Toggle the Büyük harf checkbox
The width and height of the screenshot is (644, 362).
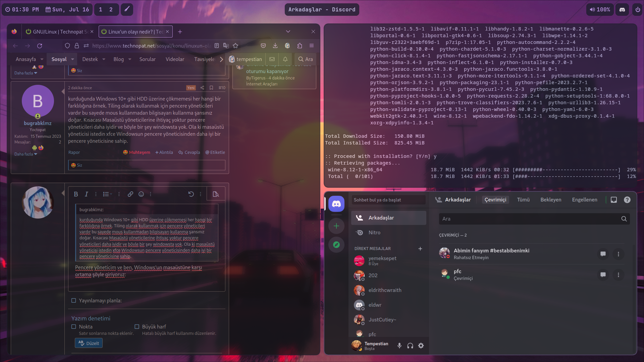pos(137,327)
